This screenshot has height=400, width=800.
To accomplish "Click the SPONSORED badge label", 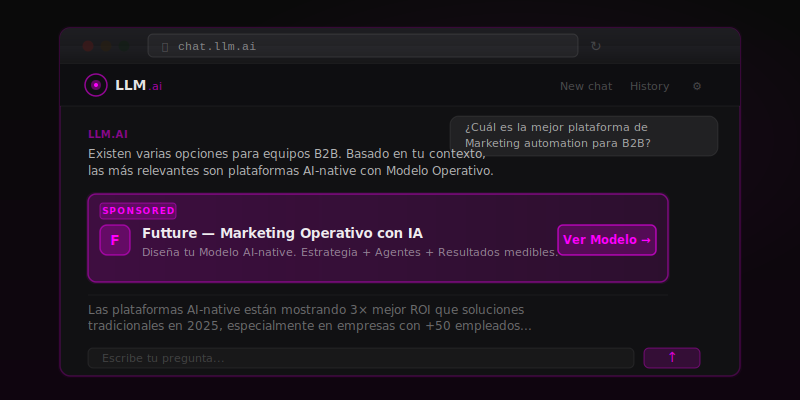I will 138,211.
